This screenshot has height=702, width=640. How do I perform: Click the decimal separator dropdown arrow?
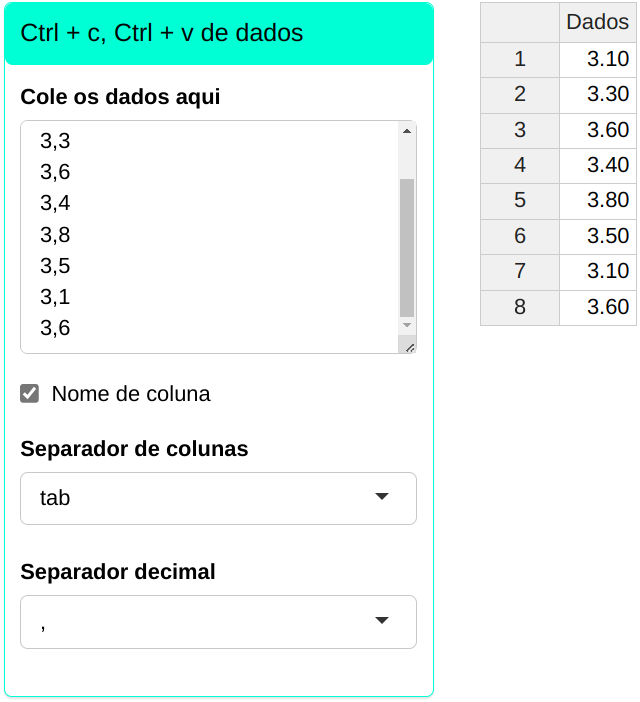point(381,621)
